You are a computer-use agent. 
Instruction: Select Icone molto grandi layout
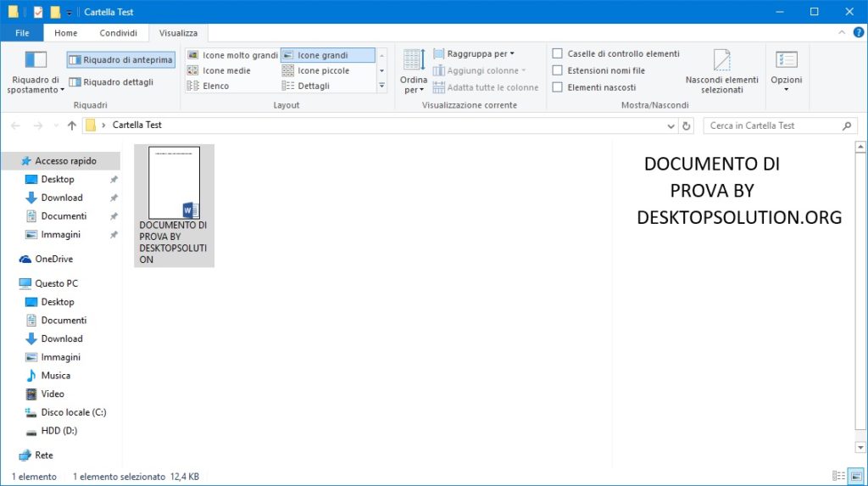[232, 55]
